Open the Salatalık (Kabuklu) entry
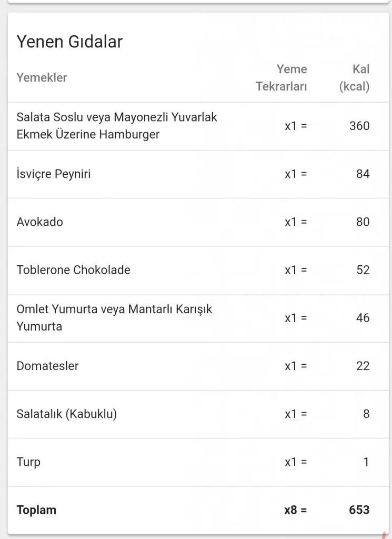 pyautogui.click(x=67, y=414)
